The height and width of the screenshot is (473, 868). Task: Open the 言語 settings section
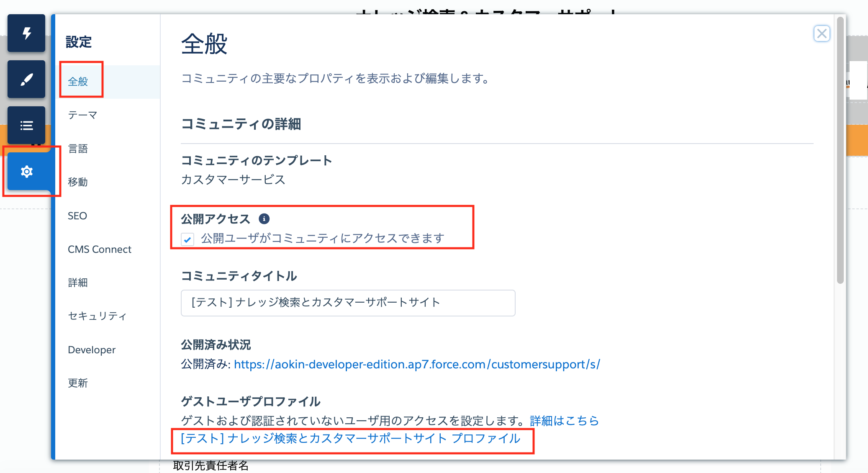[78, 149]
